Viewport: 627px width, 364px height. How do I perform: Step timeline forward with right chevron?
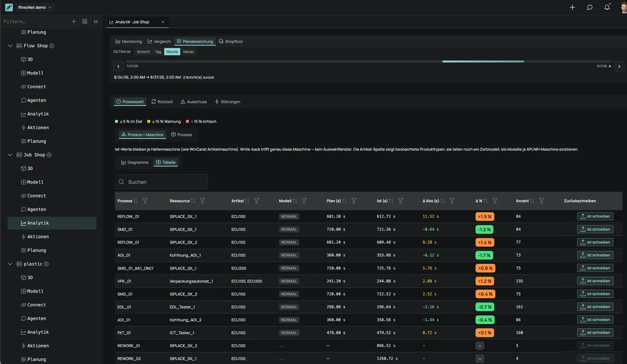click(x=619, y=66)
